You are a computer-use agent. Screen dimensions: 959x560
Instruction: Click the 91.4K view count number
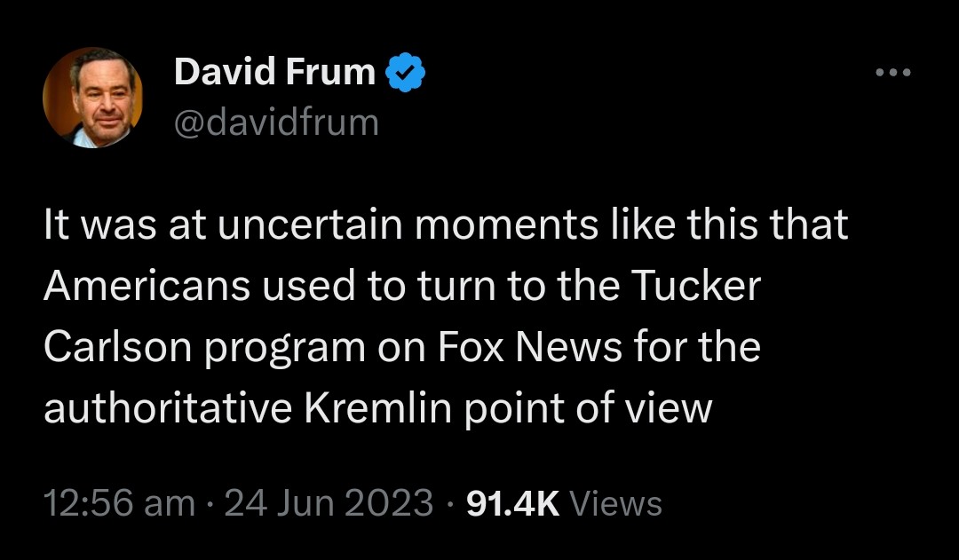[x=512, y=503]
